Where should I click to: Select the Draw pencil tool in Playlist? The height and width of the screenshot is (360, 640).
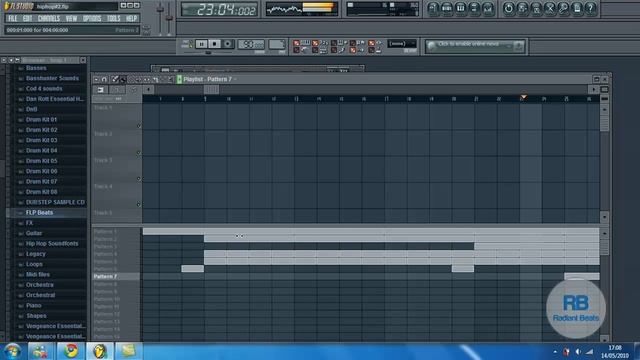[x=115, y=79]
